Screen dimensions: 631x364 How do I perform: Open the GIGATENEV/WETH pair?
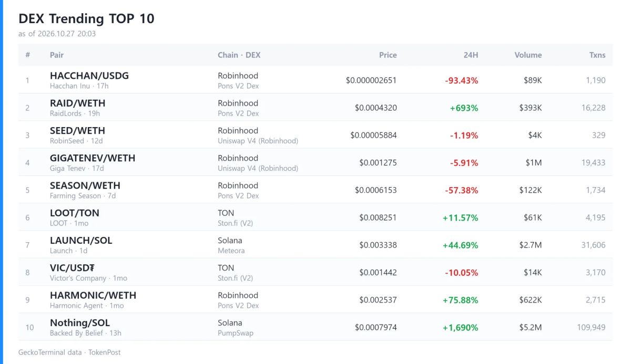93,158
